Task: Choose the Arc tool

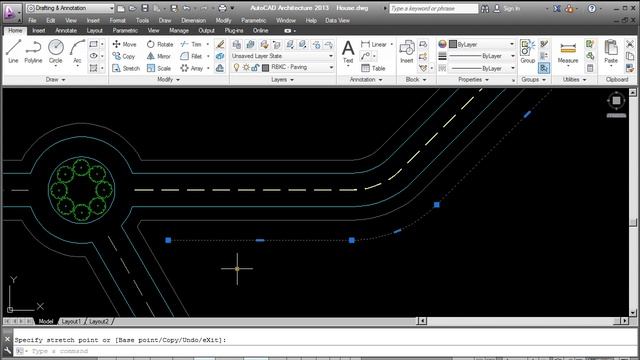Action: click(77, 51)
